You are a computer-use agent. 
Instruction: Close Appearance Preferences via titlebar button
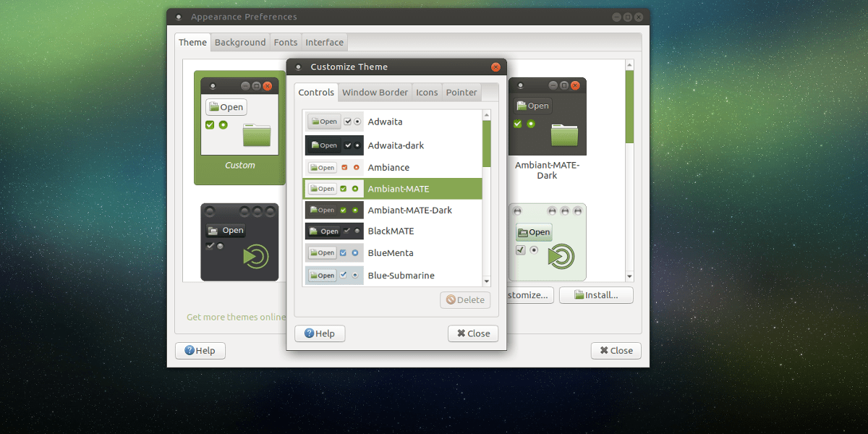(x=639, y=17)
